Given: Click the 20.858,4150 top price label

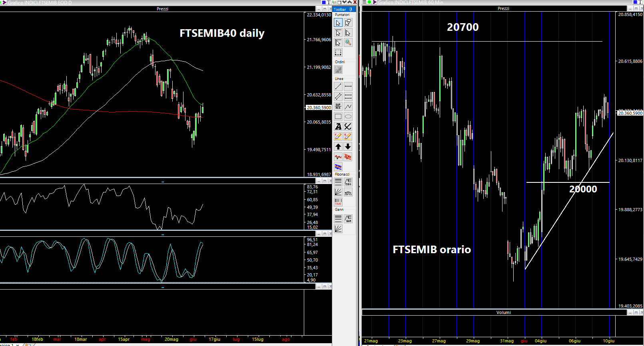Looking at the screenshot, I should click(x=630, y=14).
